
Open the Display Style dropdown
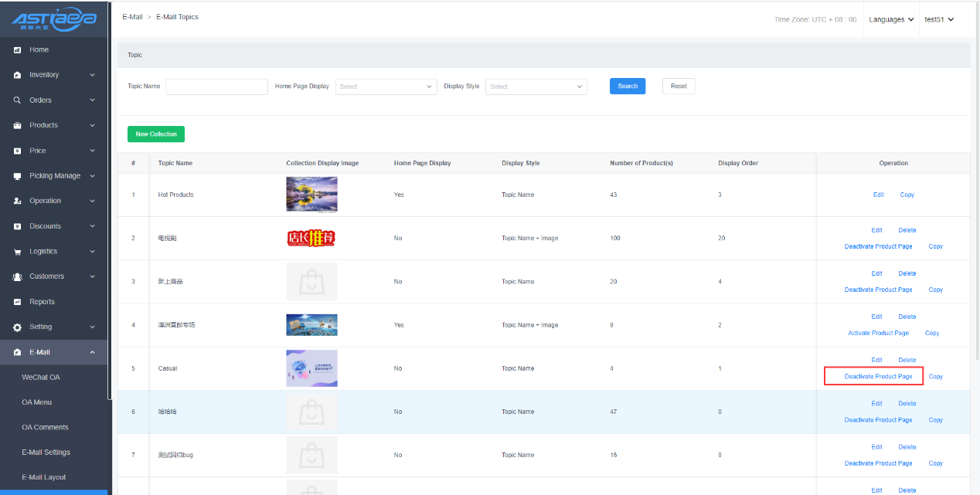click(536, 86)
